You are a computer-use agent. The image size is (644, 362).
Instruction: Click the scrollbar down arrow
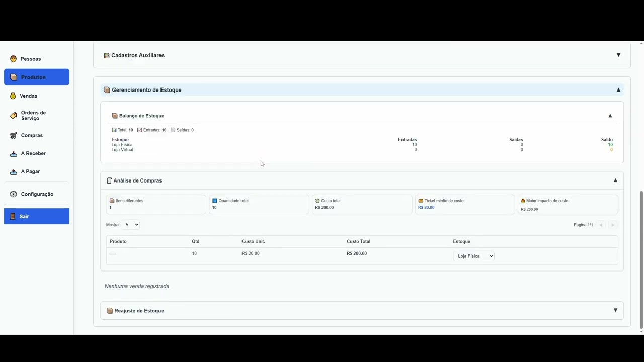point(641,332)
